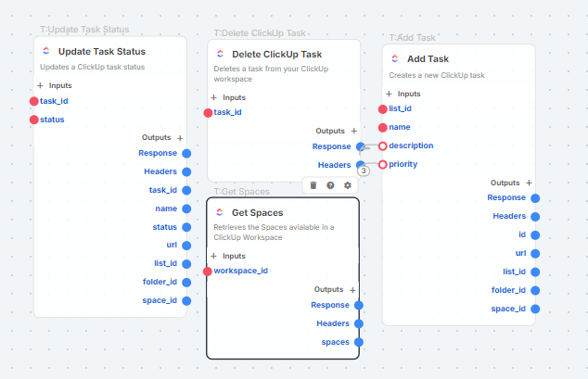Select Headers output port on Add Task
This screenshot has height=379, width=588.
point(535,217)
